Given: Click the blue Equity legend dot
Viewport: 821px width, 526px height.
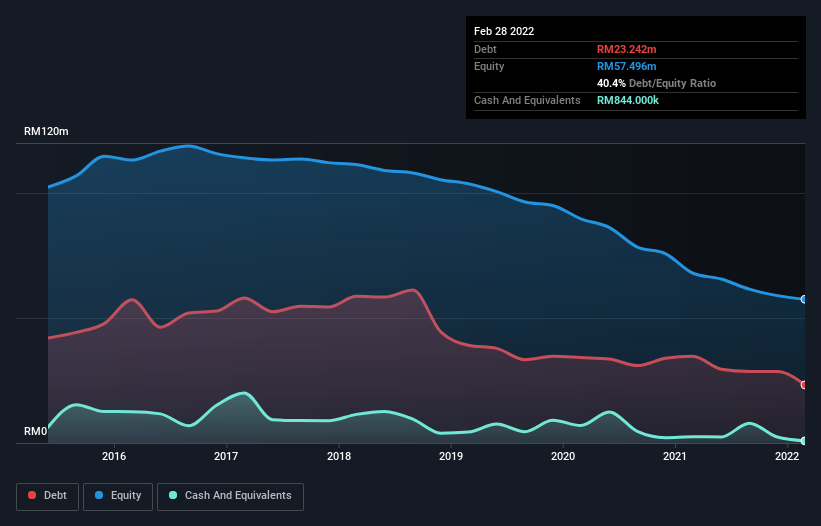Looking at the screenshot, I should (99, 495).
